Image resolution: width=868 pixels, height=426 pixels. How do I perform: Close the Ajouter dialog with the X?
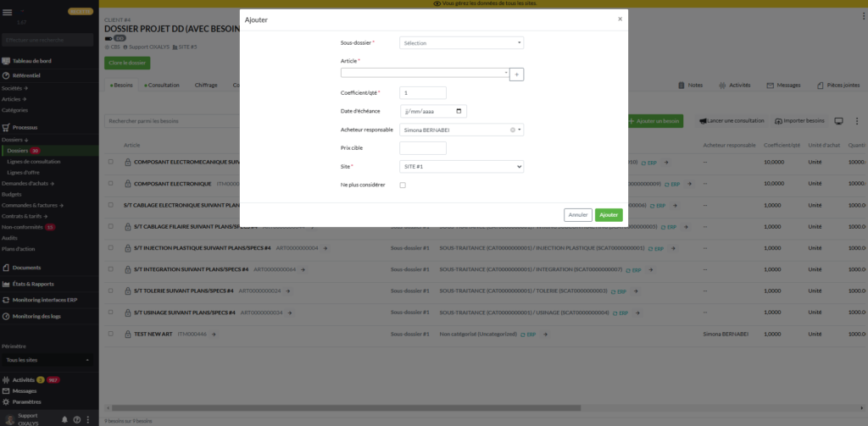tap(620, 19)
